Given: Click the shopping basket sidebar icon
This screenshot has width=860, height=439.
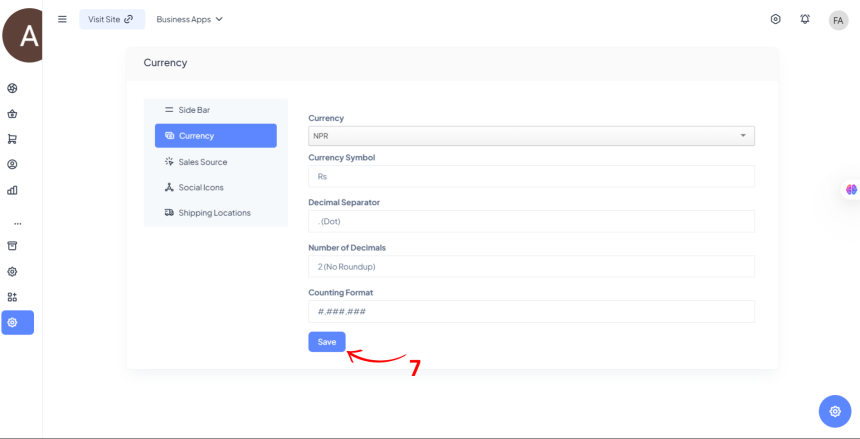Looking at the screenshot, I should 12,114.
